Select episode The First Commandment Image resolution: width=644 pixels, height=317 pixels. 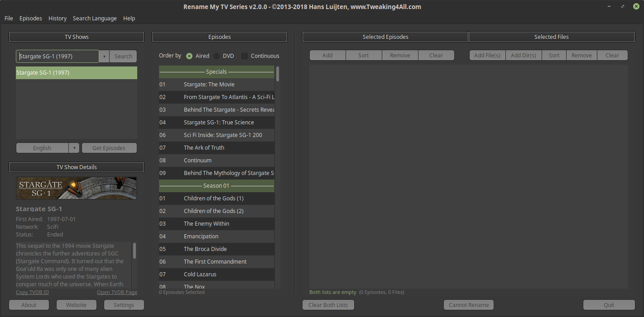[216, 261]
